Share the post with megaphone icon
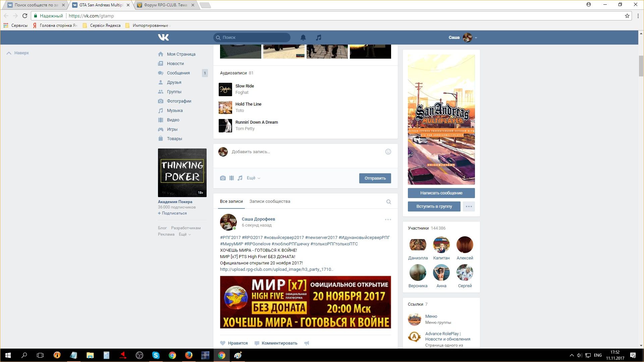Viewport: 644px width, 362px height. pyautogui.click(x=307, y=343)
